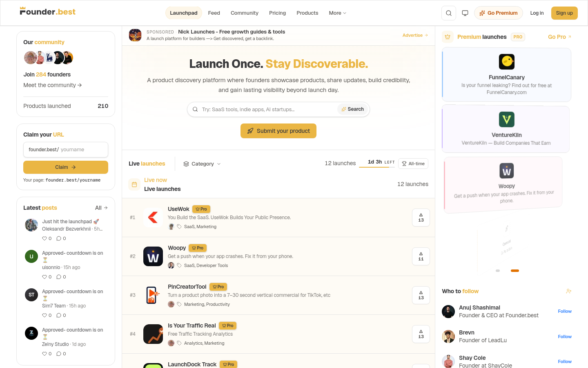Viewport: 588px width, 368px height.
Task: Go to the Community nav item
Action: (x=245, y=13)
